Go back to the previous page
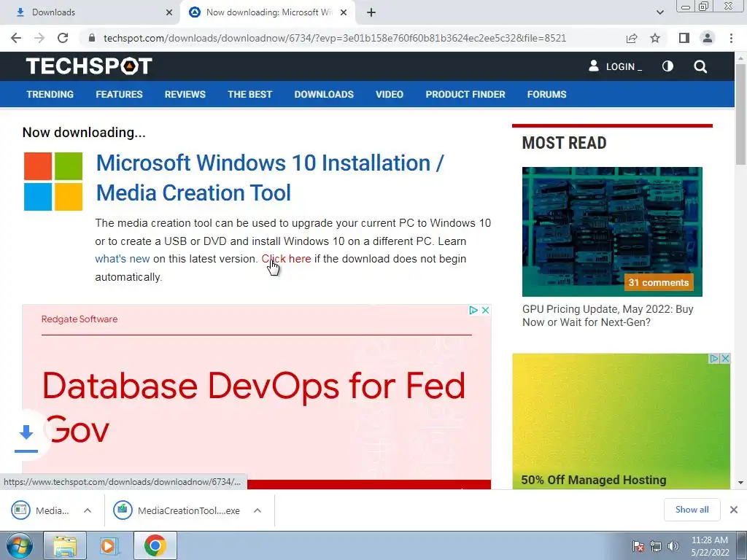Viewport: 747px width, 560px height. click(x=16, y=38)
